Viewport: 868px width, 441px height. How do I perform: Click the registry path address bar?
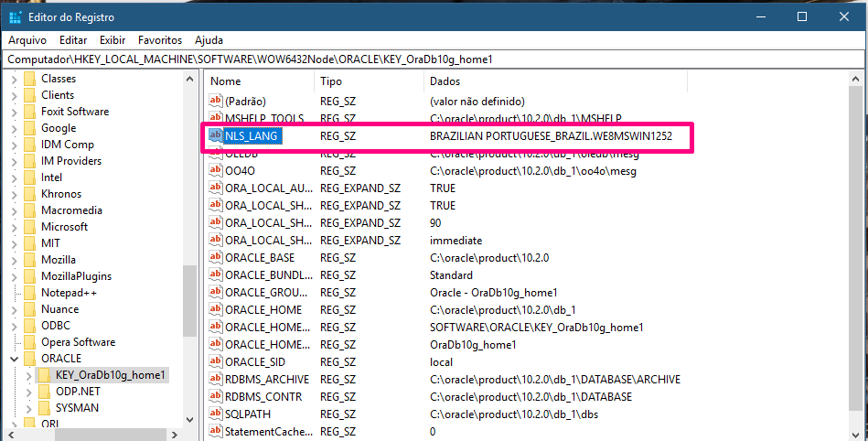coord(434,59)
